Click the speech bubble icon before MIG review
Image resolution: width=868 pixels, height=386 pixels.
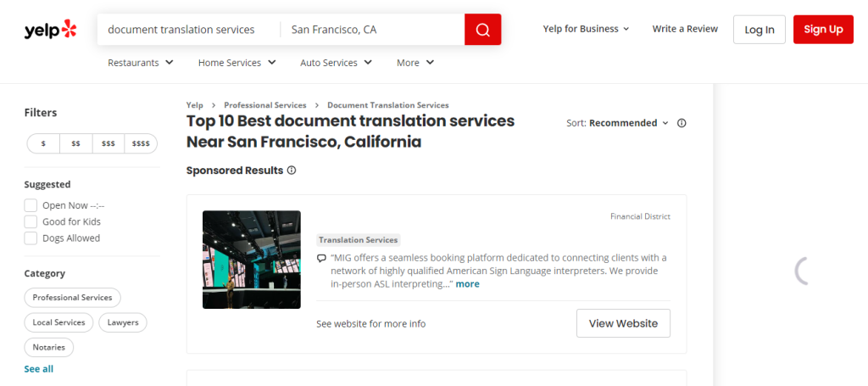[321, 258]
